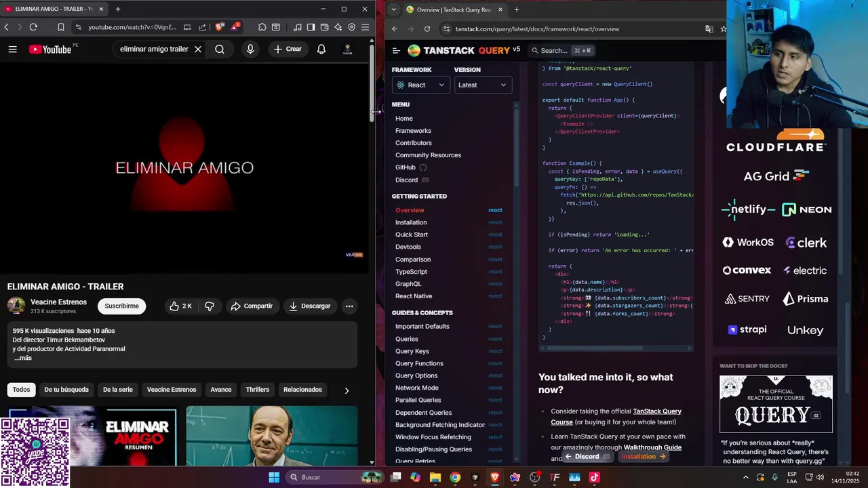868x488 pixels.
Task: Select the De tu búsqueda chip
Action: [66, 390]
